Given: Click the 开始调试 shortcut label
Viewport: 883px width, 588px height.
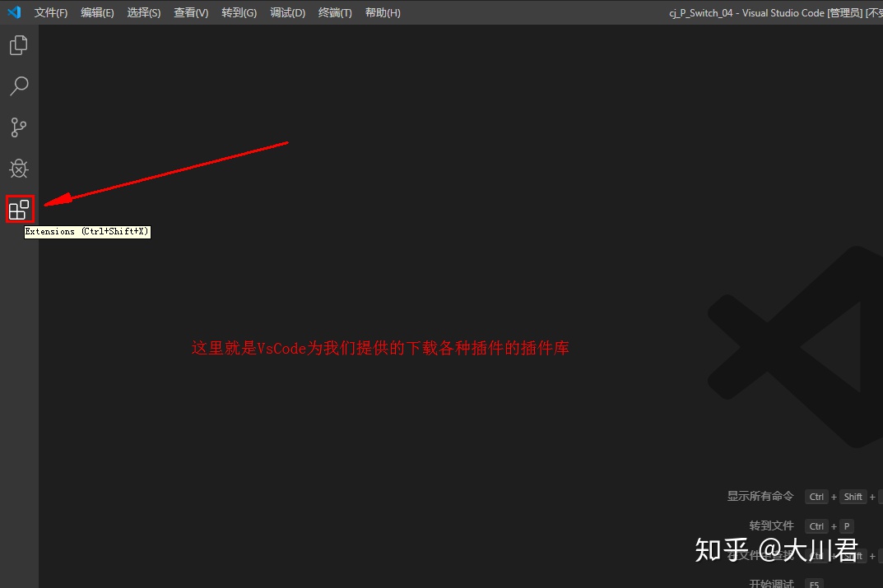Looking at the screenshot, I should pyautogui.click(x=772, y=583).
